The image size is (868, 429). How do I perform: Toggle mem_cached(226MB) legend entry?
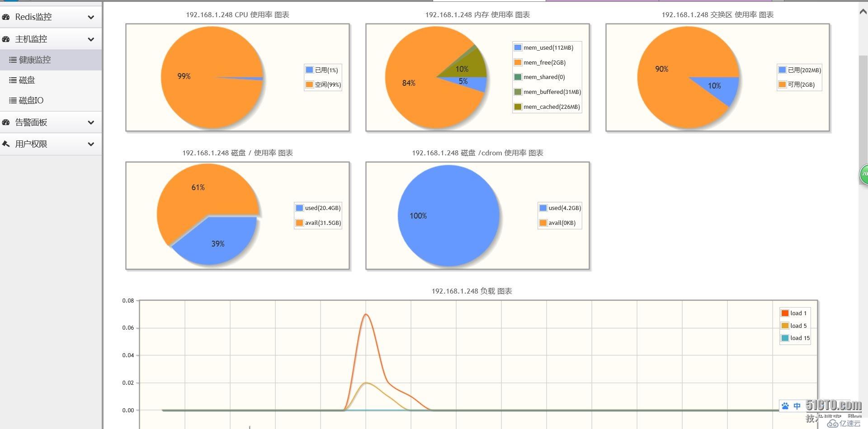click(547, 107)
